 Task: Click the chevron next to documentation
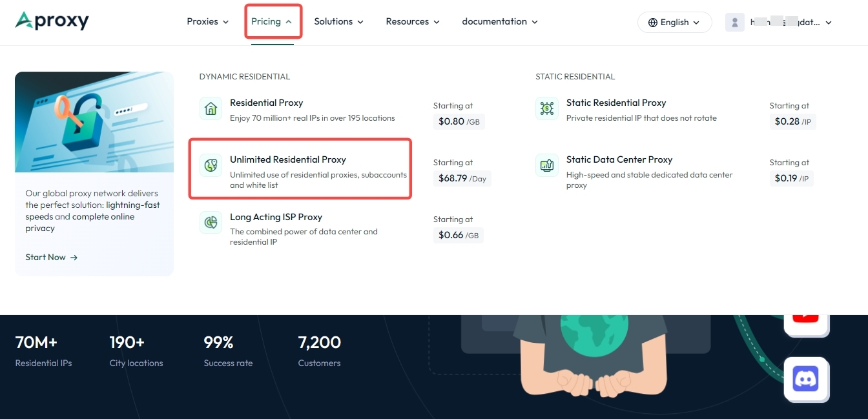click(x=535, y=22)
